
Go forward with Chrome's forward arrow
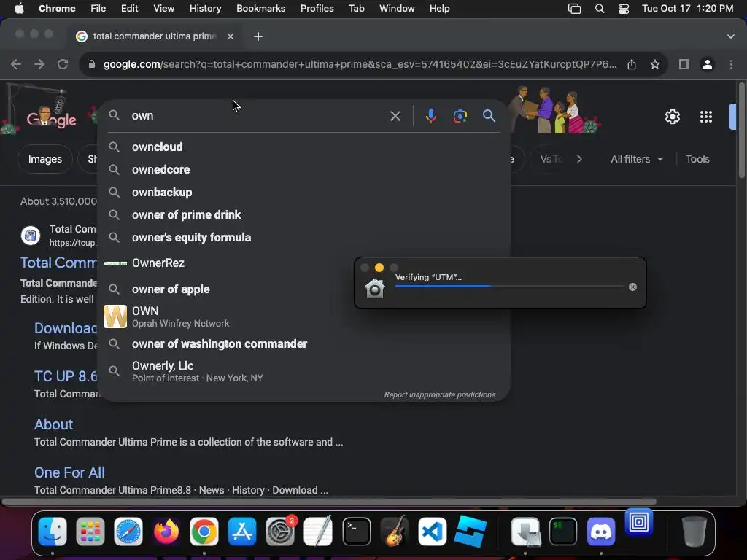point(39,64)
